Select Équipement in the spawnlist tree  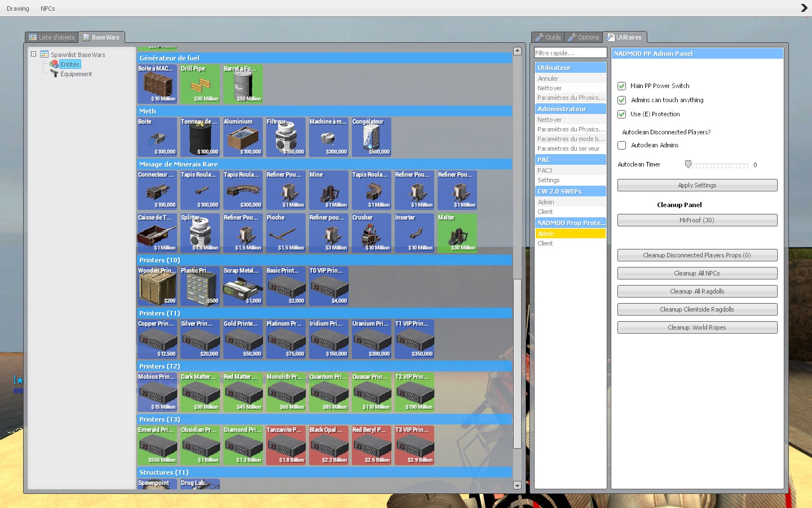pyautogui.click(x=76, y=74)
